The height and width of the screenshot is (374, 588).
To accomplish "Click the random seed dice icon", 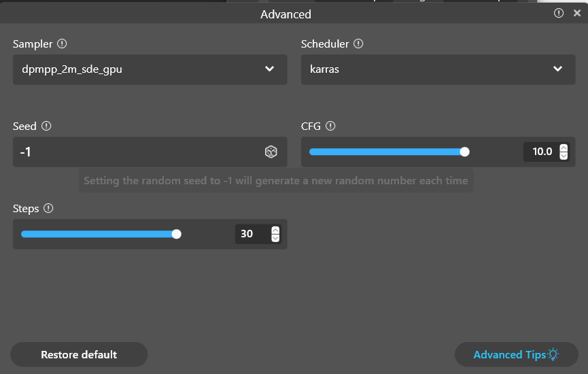I will [271, 152].
